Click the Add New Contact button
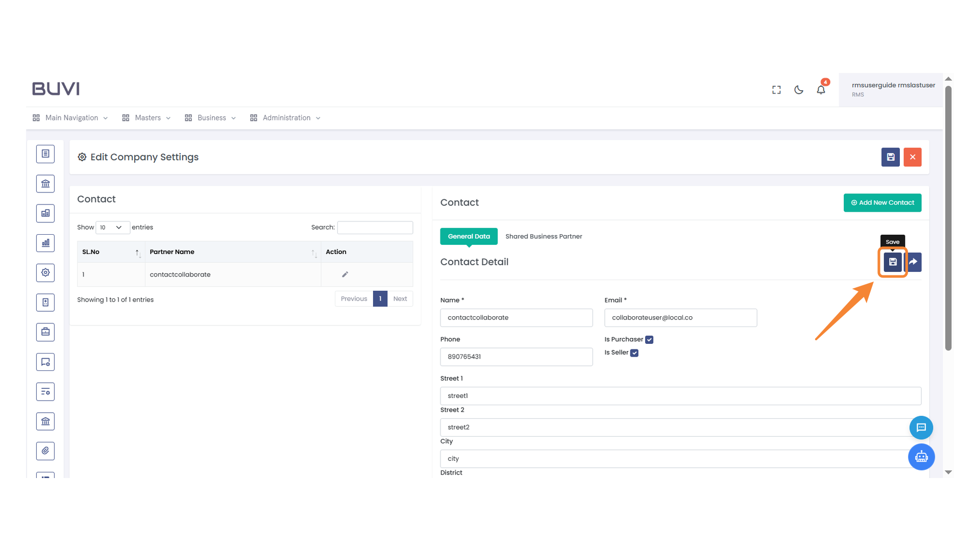Image resolution: width=980 pixels, height=551 pixels. click(882, 203)
